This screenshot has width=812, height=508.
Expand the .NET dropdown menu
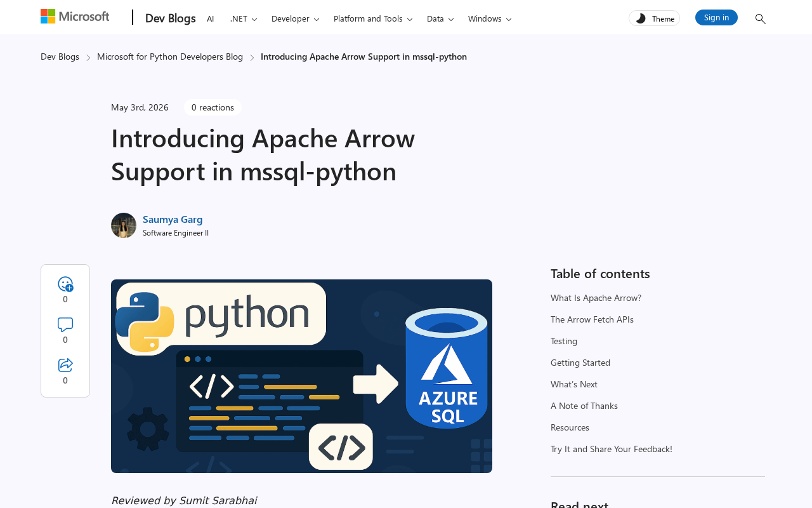(x=244, y=18)
